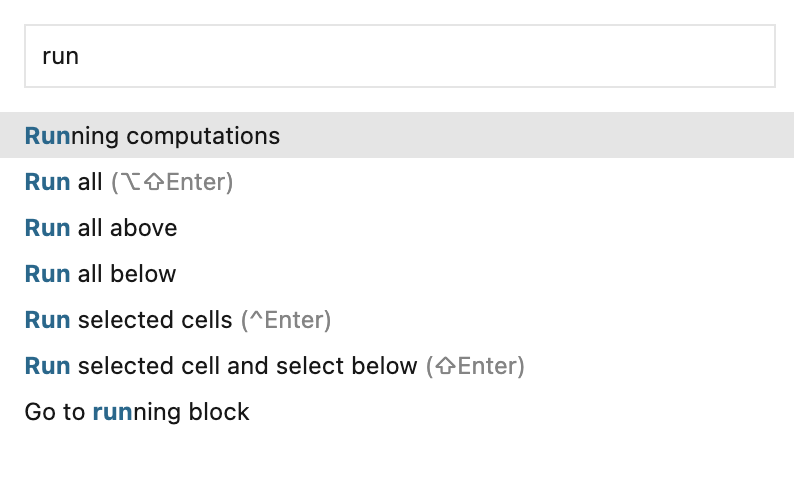The image size is (794, 484).
Task: Click the word "cells" in Run selected cells
Action: pyautogui.click(x=208, y=320)
